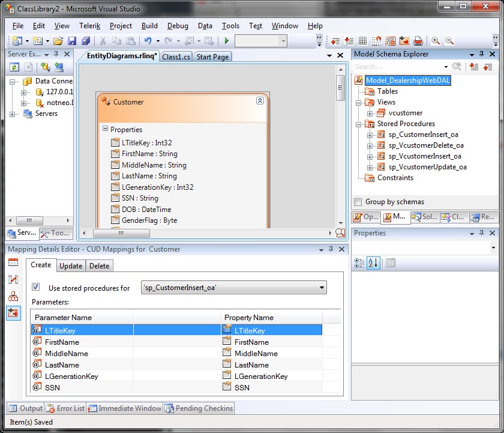This screenshot has width=504, height=433.
Task: Click the Alphabetical sort icon in Properties
Action: tap(373, 262)
